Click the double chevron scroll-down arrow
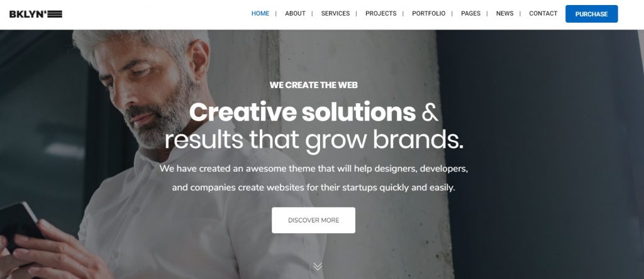Image resolution: width=644 pixels, height=279 pixels. 318,266
